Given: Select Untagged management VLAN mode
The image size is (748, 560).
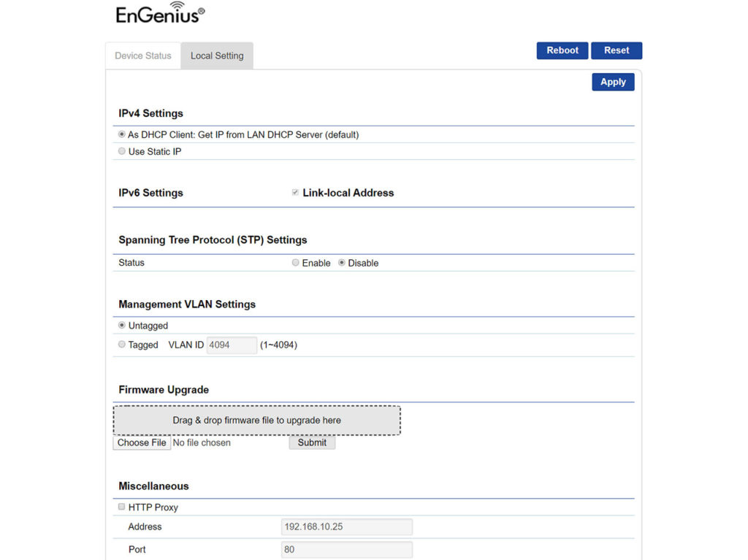Looking at the screenshot, I should point(121,325).
